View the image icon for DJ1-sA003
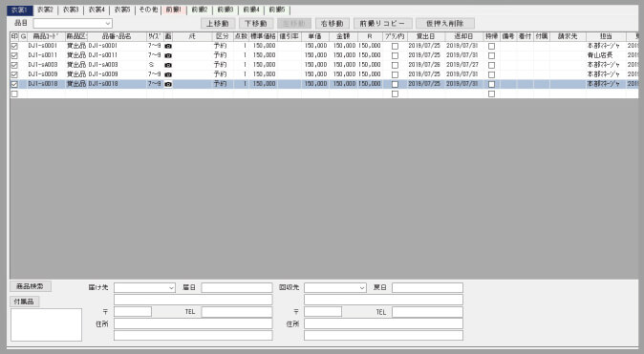The image size is (644, 354). tap(168, 65)
